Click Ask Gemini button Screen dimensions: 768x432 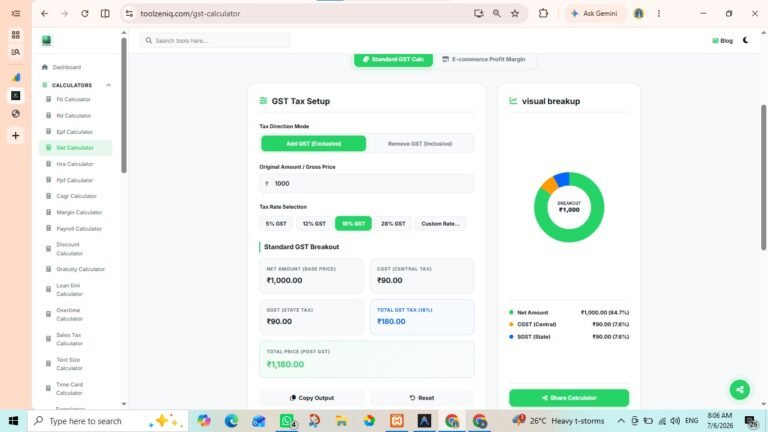595,14
